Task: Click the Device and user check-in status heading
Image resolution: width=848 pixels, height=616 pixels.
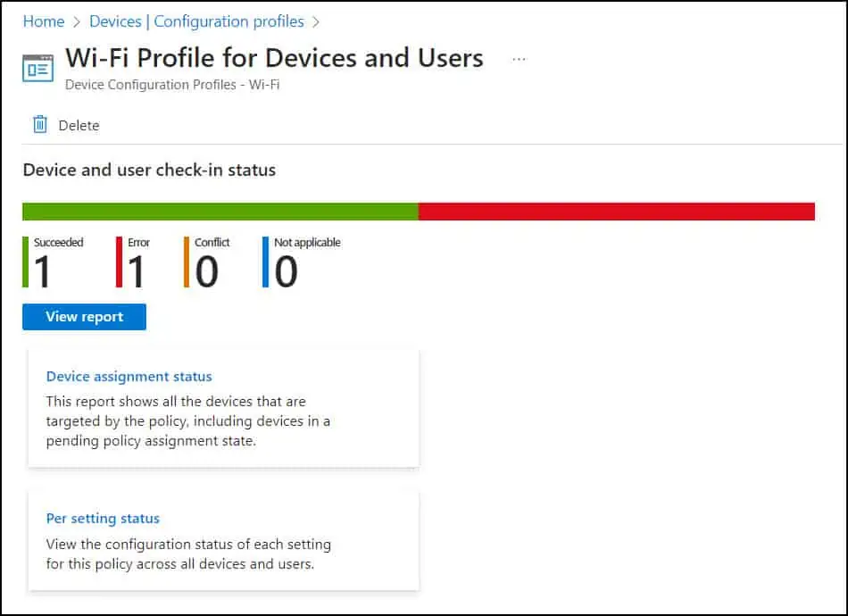Action: coord(149,170)
